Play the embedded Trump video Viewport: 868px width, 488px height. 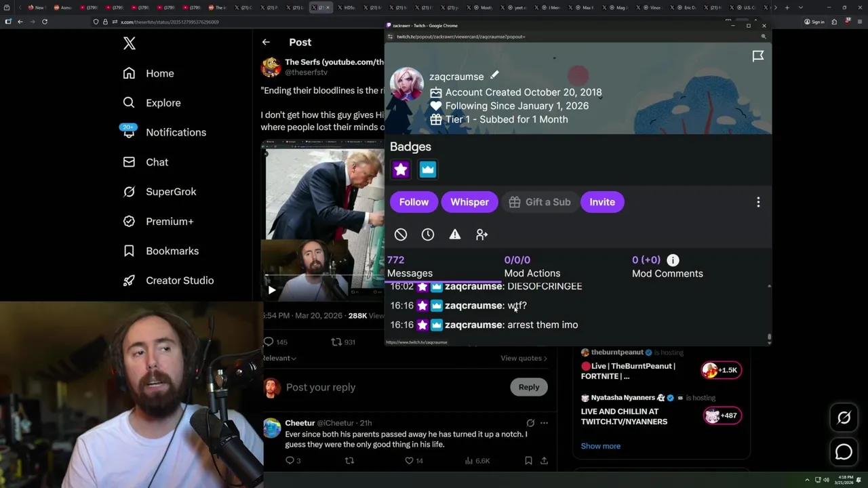pos(271,290)
